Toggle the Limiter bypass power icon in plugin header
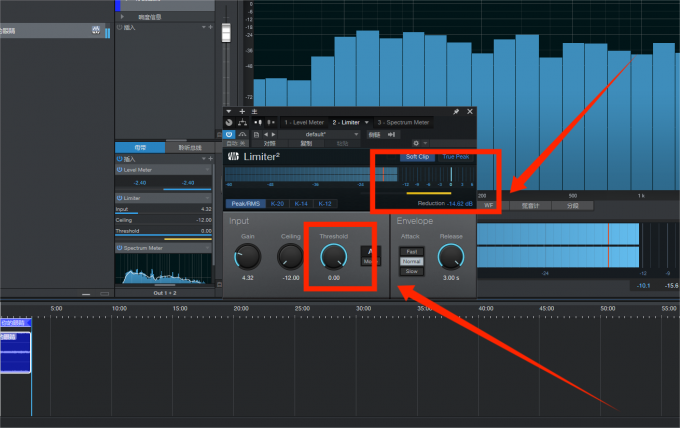The image size is (680, 428). [x=230, y=133]
